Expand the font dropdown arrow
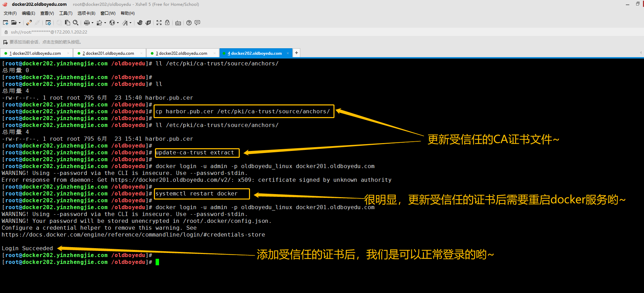Screen dimensions: 644x293 coord(131,23)
